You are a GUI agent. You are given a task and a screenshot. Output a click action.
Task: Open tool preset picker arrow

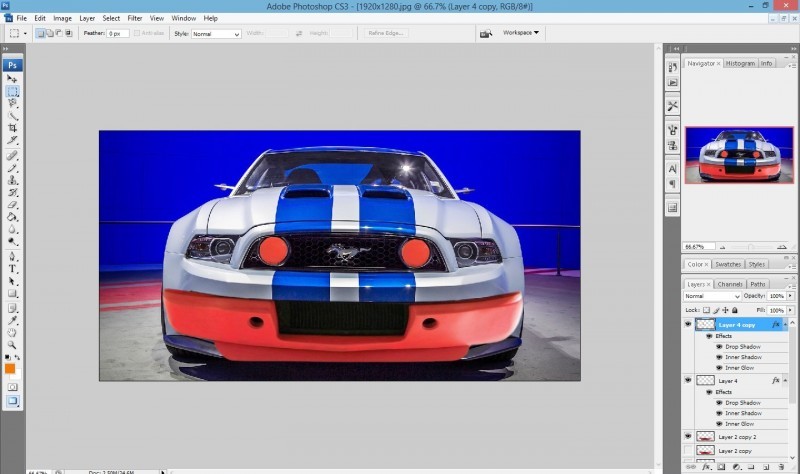click(x=25, y=34)
